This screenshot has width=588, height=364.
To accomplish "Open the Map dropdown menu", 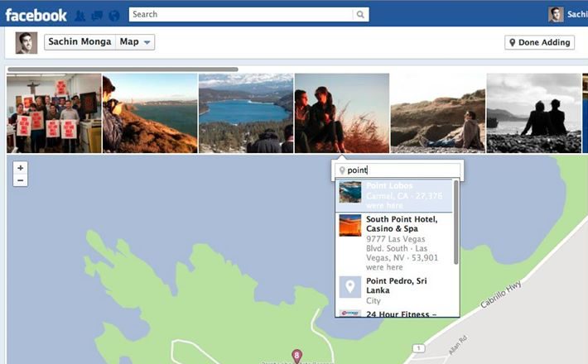I will 136,42.
